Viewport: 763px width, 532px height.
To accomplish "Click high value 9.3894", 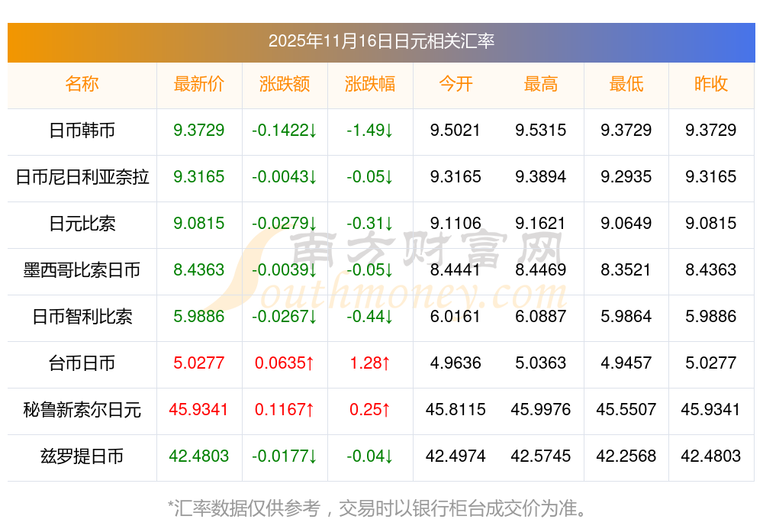I will pos(541,176).
